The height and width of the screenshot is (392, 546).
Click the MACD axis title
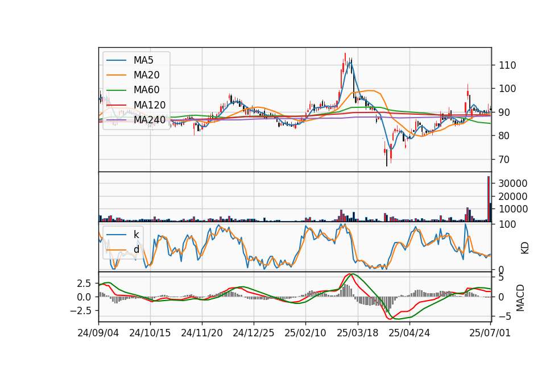[520, 298]
